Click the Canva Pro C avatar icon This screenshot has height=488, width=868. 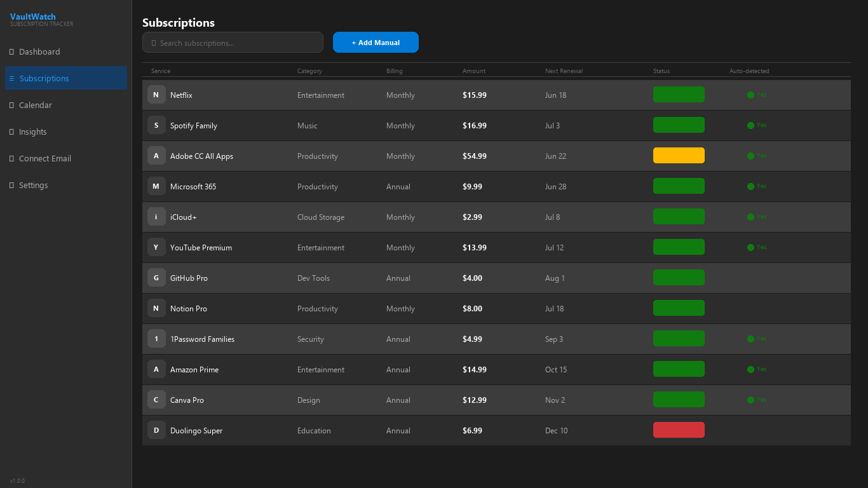(x=156, y=400)
